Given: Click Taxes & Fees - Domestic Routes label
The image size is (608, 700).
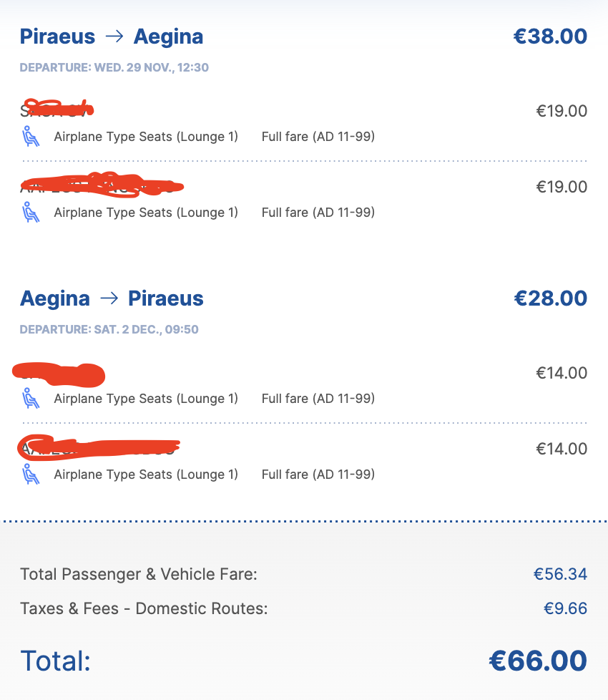Looking at the screenshot, I should coord(144,608).
